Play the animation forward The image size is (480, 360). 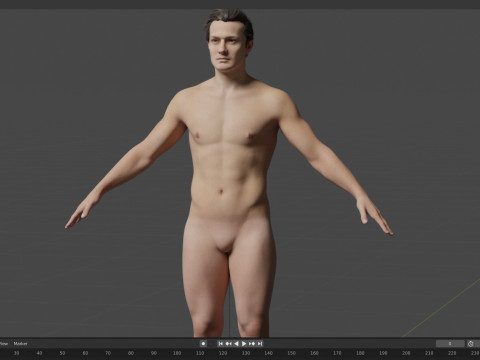point(244,344)
